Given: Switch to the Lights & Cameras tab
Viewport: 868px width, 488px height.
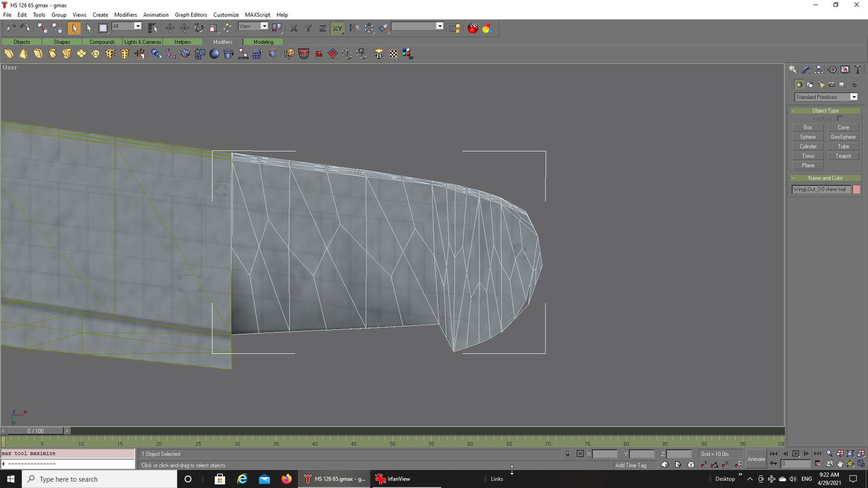Looking at the screenshot, I should point(142,42).
